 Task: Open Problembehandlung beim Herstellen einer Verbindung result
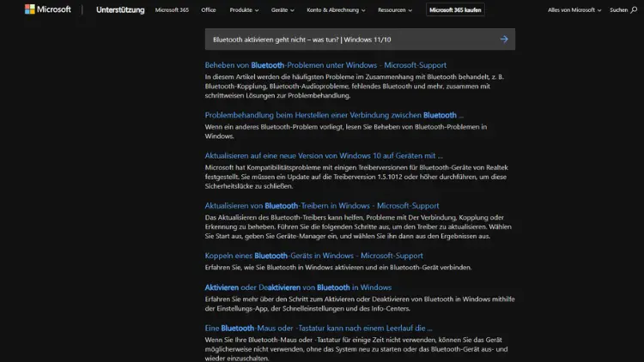334,115
